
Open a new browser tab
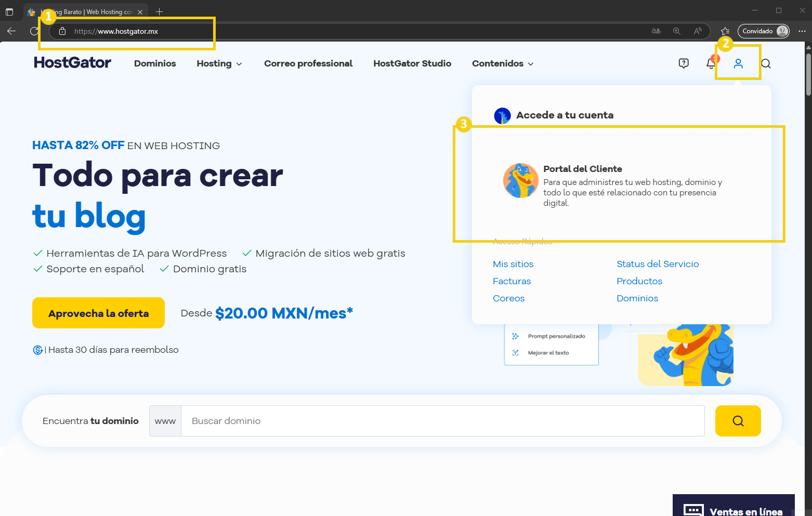(x=160, y=11)
